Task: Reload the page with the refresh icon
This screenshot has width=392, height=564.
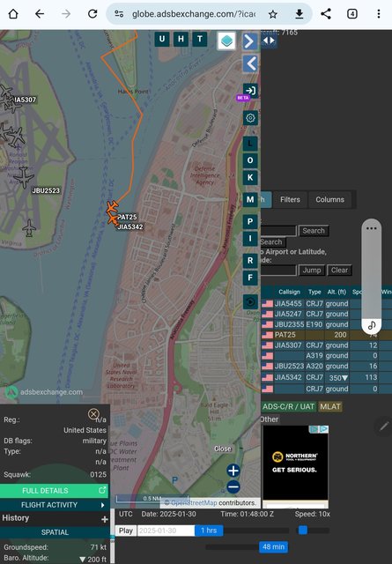Action: (92, 14)
